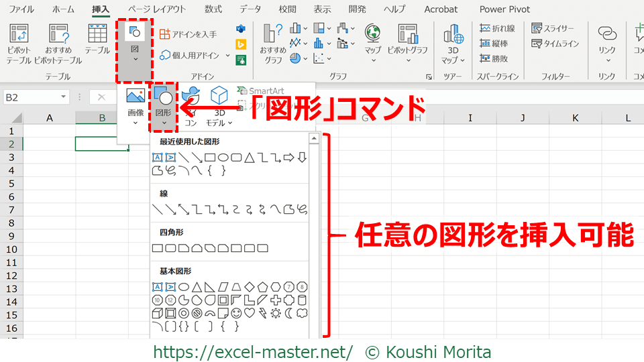Screen dimensions: 644x362
Task: Pick the right block arrow in recent shapes
Action: pos(288,158)
